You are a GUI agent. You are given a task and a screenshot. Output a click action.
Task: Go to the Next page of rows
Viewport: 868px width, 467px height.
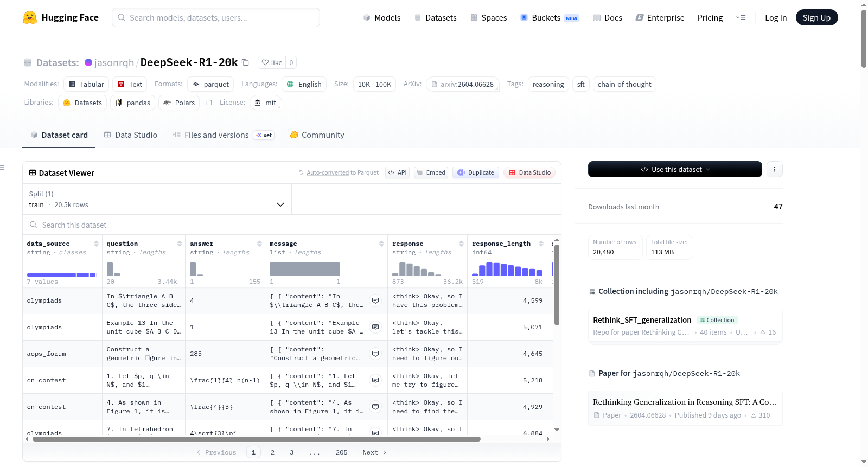374,452
